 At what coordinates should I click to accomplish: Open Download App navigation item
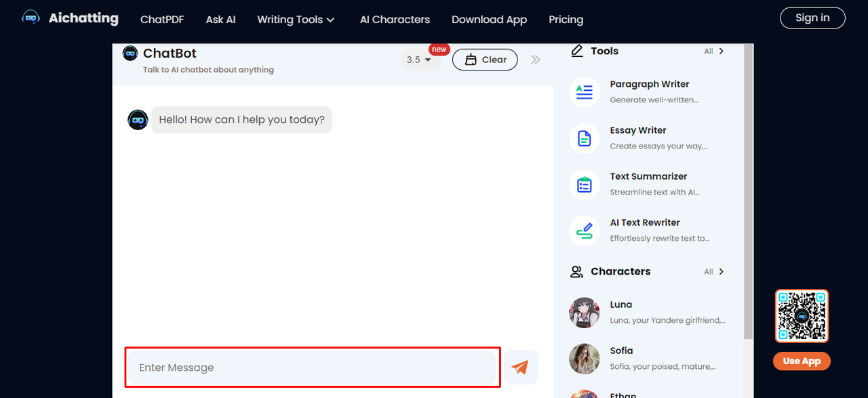pos(489,20)
